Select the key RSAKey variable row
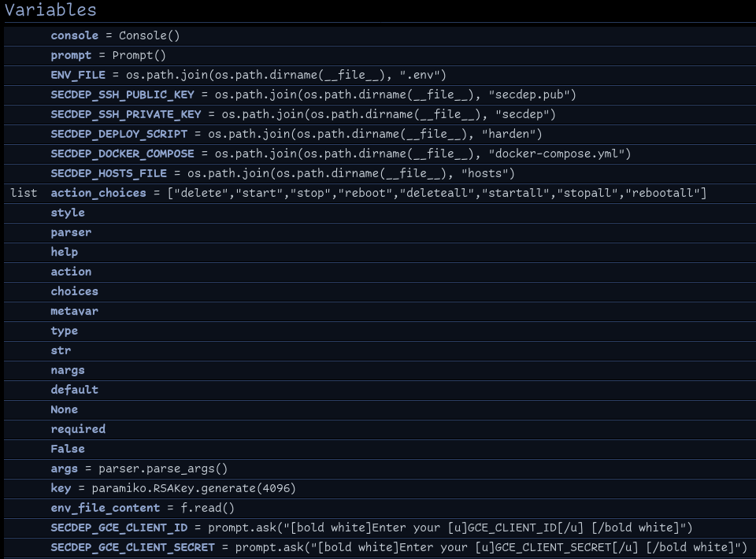Image resolution: width=756 pixels, height=559 pixels. [x=61, y=488]
